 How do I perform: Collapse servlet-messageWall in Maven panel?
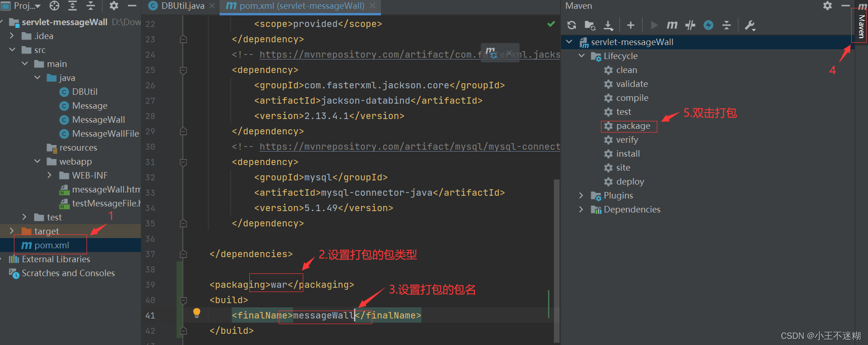click(569, 42)
